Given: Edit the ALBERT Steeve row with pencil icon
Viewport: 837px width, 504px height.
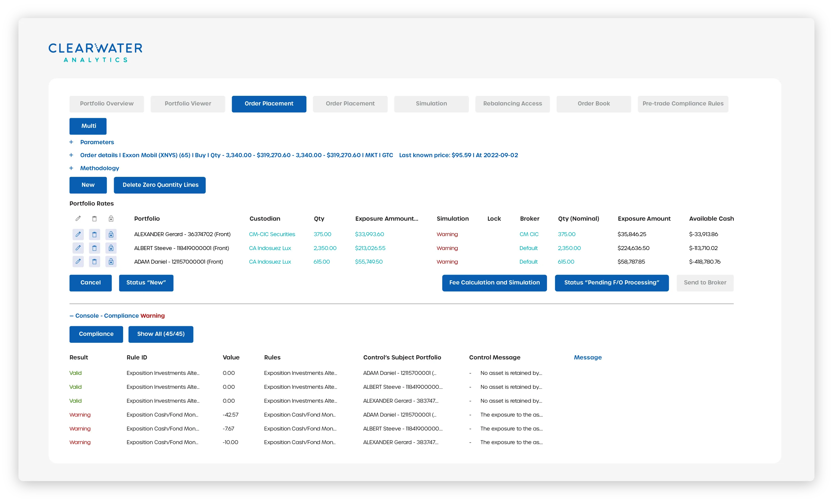Looking at the screenshot, I should point(78,248).
